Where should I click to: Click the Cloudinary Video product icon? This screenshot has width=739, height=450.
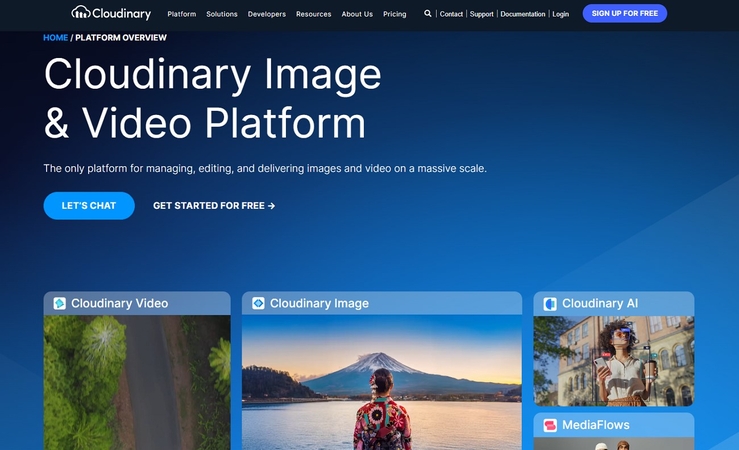tap(59, 303)
